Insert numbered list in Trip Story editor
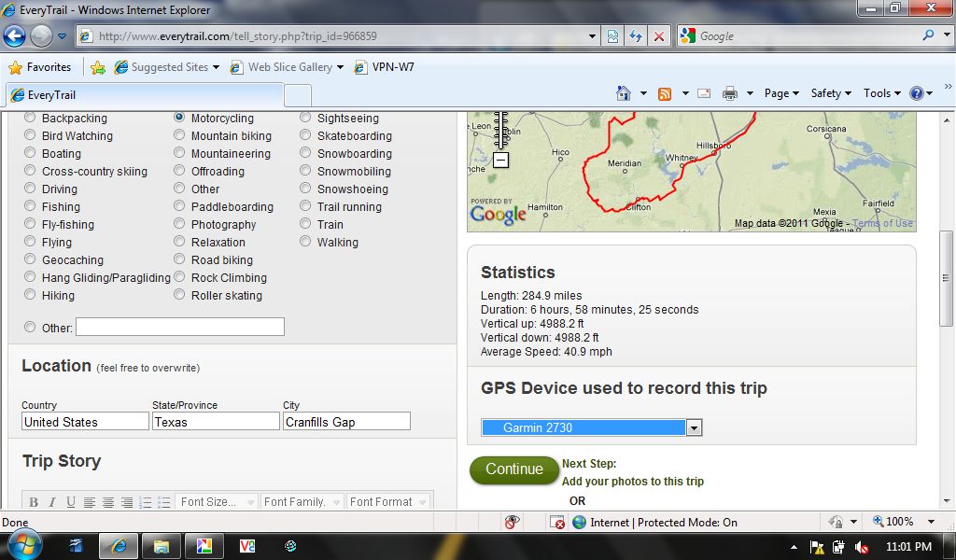The image size is (956, 560). click(145, 502)
